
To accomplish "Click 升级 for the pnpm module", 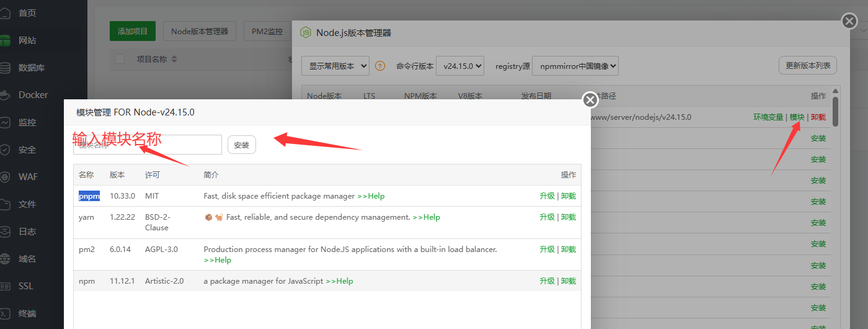I will coord(547,196).
